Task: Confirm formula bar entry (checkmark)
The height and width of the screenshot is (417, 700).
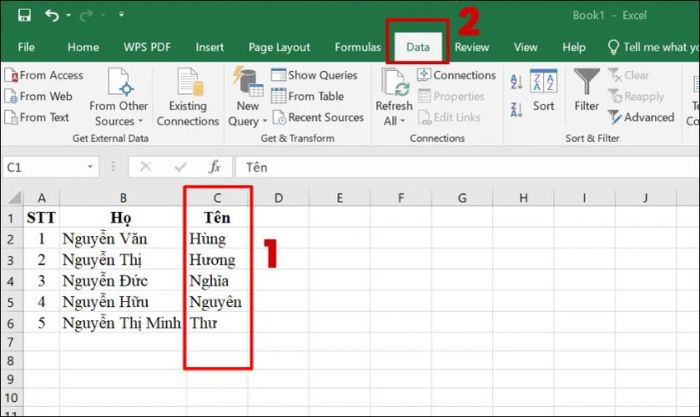Action: point(180,167)
